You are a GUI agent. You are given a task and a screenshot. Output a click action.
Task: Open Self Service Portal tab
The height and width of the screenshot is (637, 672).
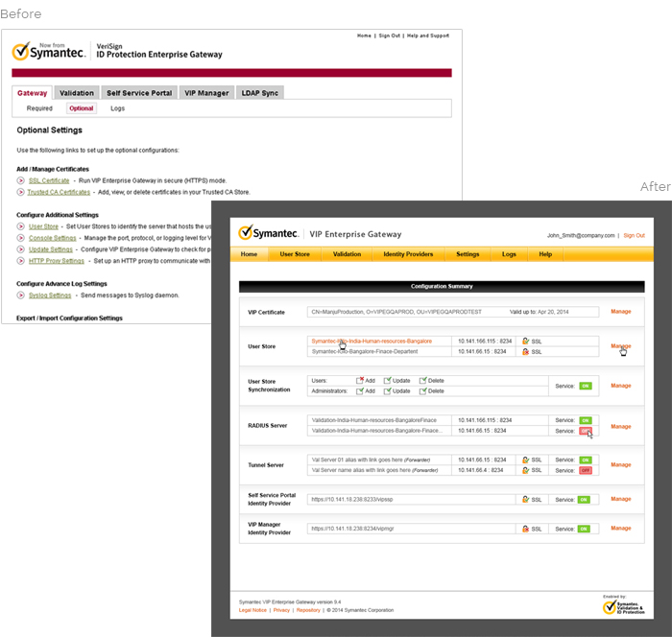[139, 93]
